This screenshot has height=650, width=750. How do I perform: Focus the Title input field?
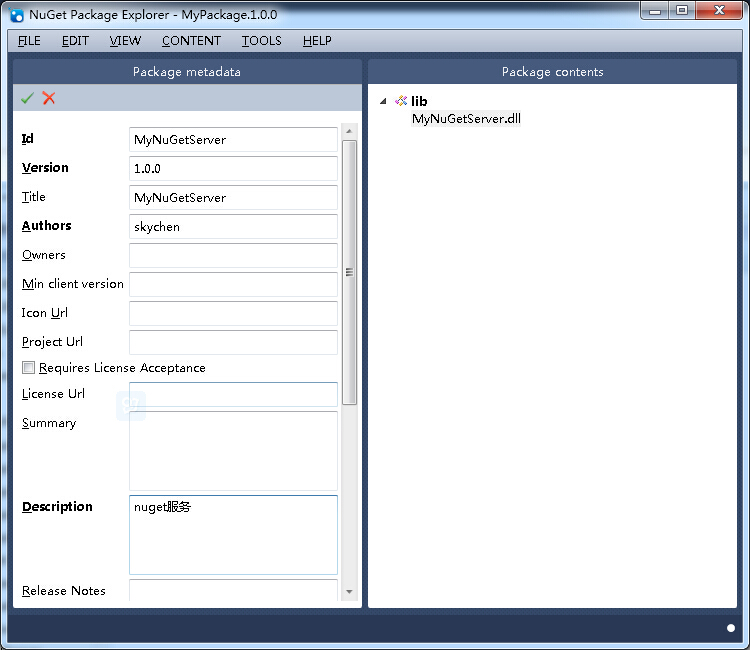point(233,198)
